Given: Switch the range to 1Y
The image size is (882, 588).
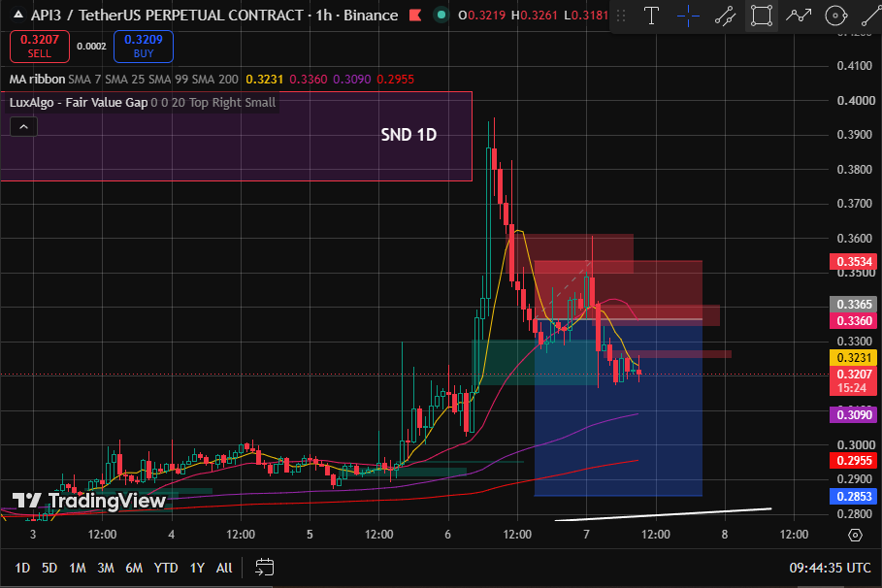Looking at the screenshot, I should coord(197,568).
